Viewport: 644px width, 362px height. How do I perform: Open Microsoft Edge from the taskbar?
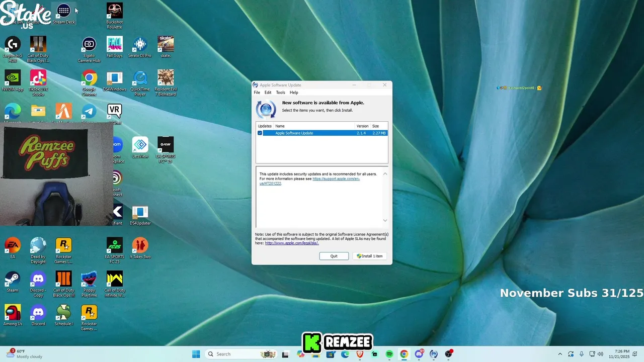[x=345, y=354]
